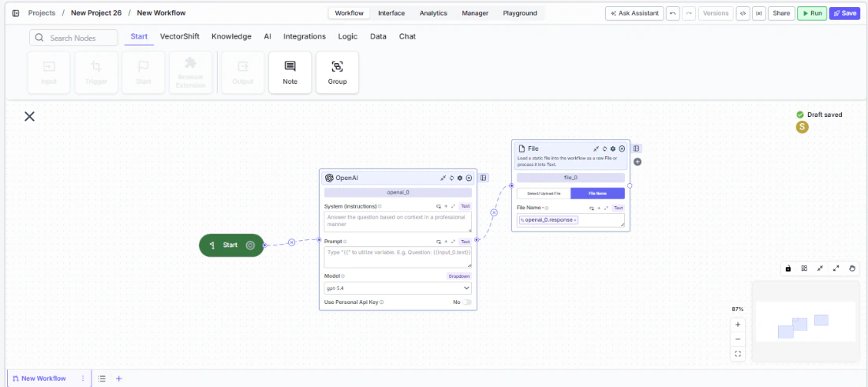Viewport: 868px width, 387px height.
Task: Zoom out with the minus button
Action: [x=737, y=339]
